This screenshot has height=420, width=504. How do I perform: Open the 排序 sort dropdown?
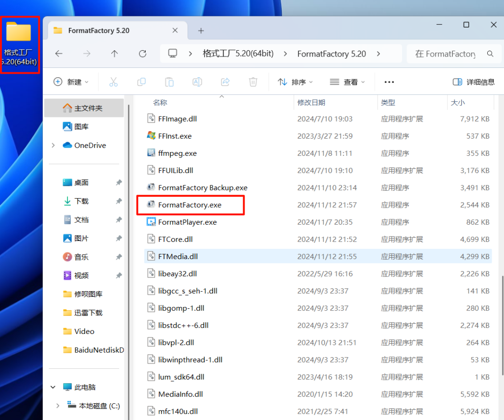click(x=295, y=82)
